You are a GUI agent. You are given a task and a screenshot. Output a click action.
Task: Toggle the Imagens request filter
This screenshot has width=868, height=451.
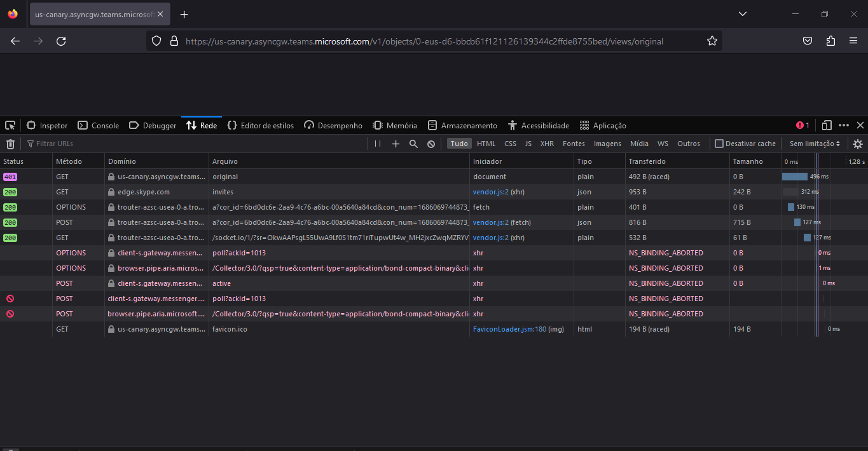coord(607,144)
